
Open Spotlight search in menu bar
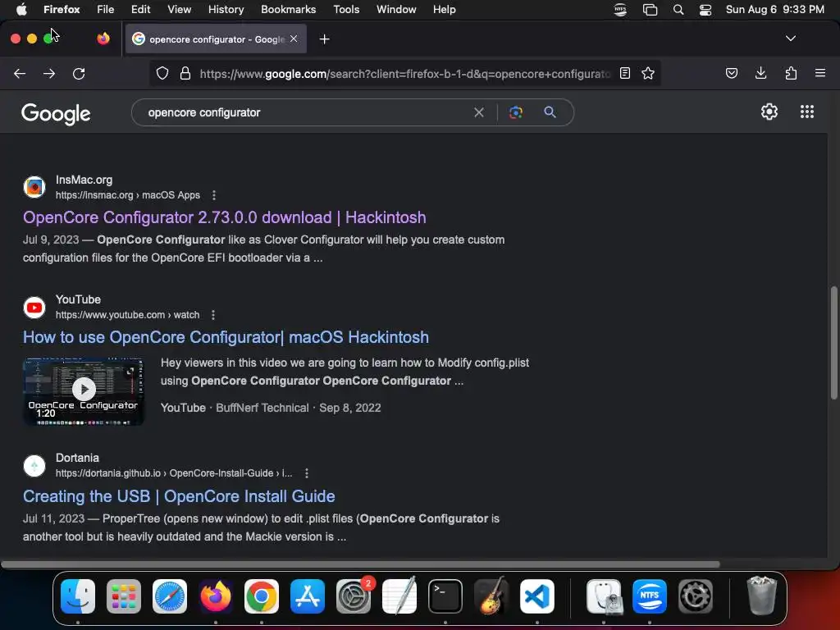tap(678, 10)
